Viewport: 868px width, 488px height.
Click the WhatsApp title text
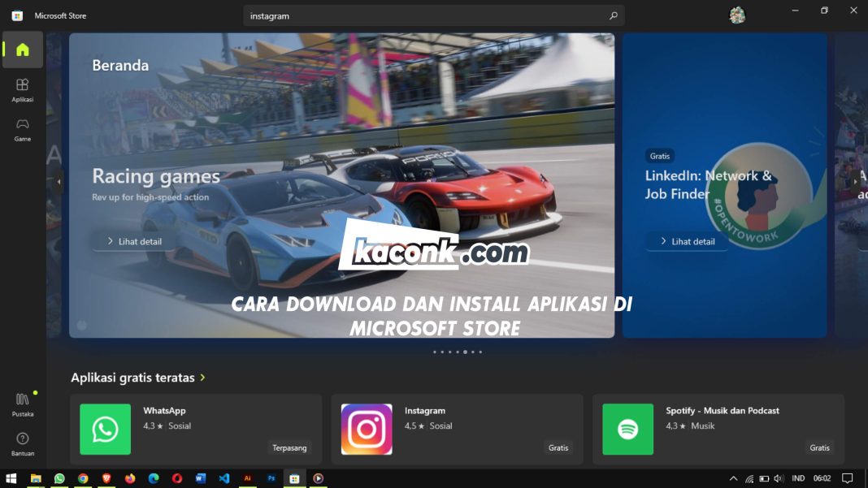tap(164, 411)
